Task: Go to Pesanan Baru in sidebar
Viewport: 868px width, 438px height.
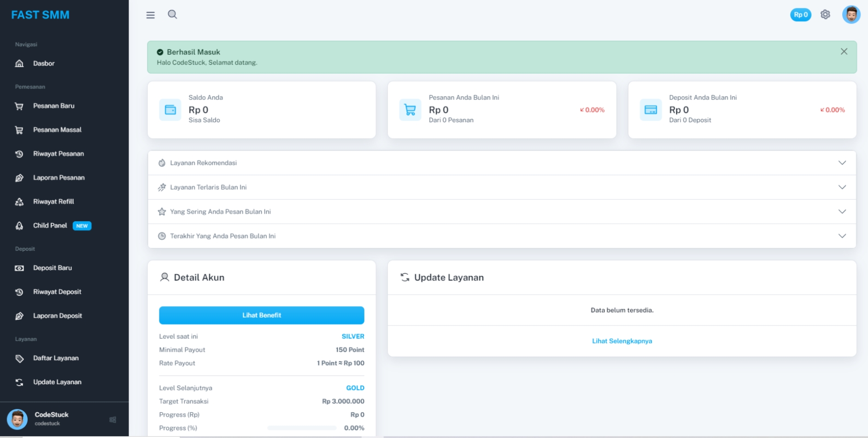Action: click(53, 106)
